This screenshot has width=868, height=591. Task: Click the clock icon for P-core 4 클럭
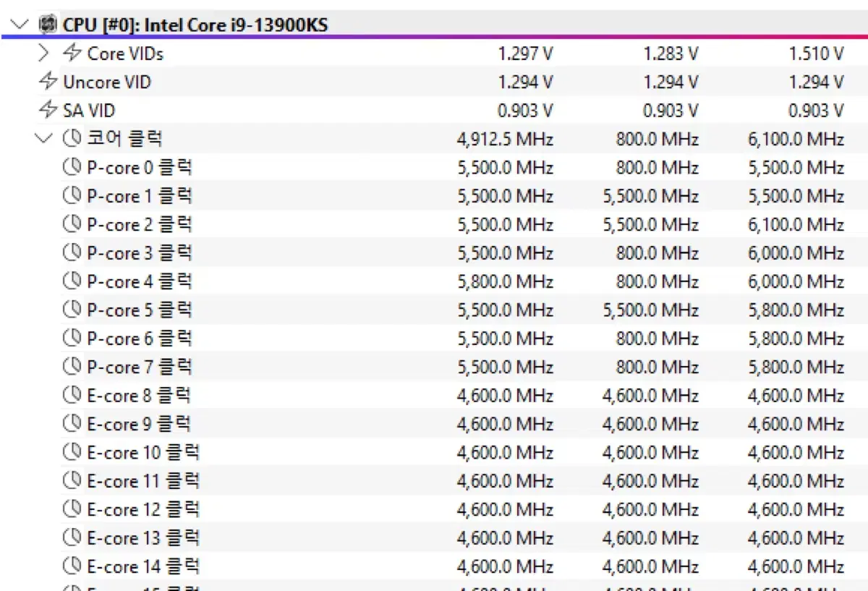pyautogui.click(x=72, y=281)
